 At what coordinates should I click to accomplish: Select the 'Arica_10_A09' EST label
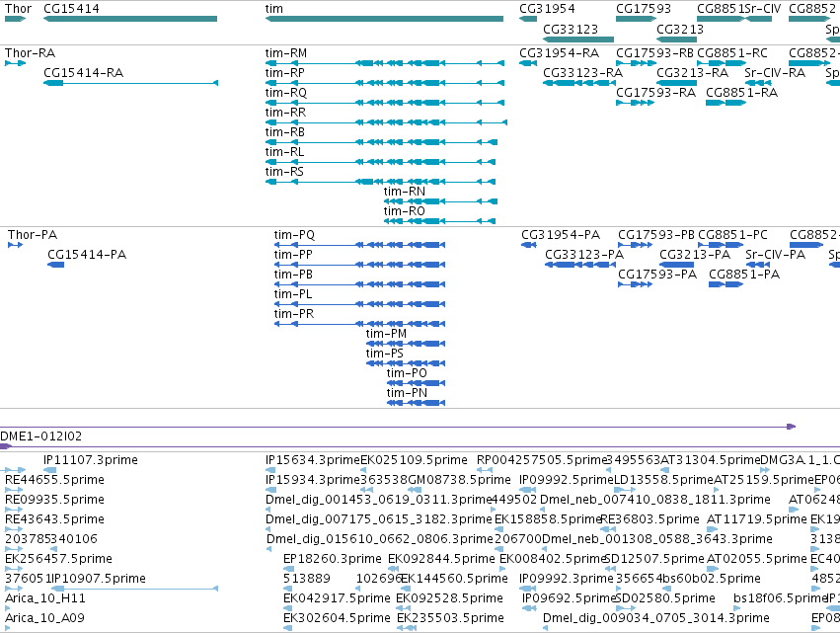44,618
